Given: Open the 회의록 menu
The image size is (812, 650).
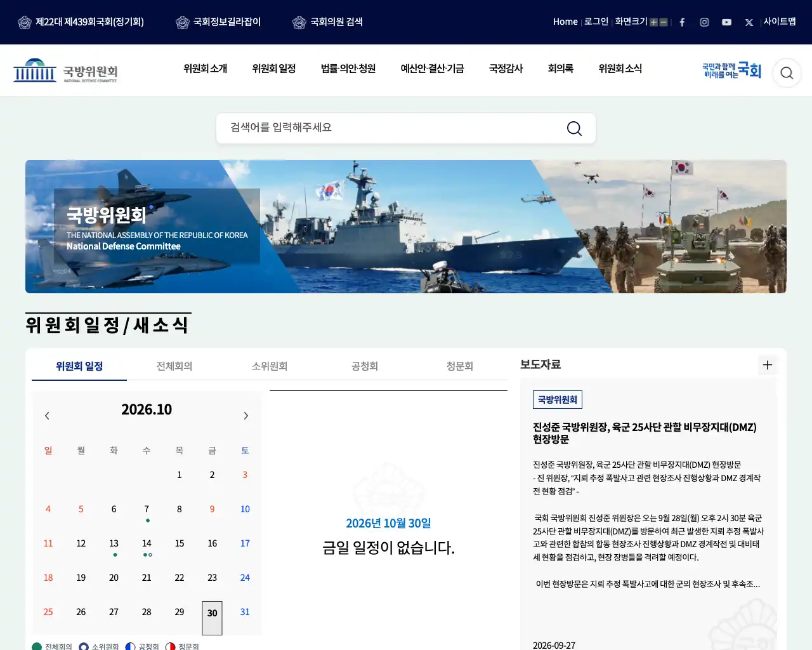Looking at the screenshot, I should pyautogui.click(x=561, y=69).
